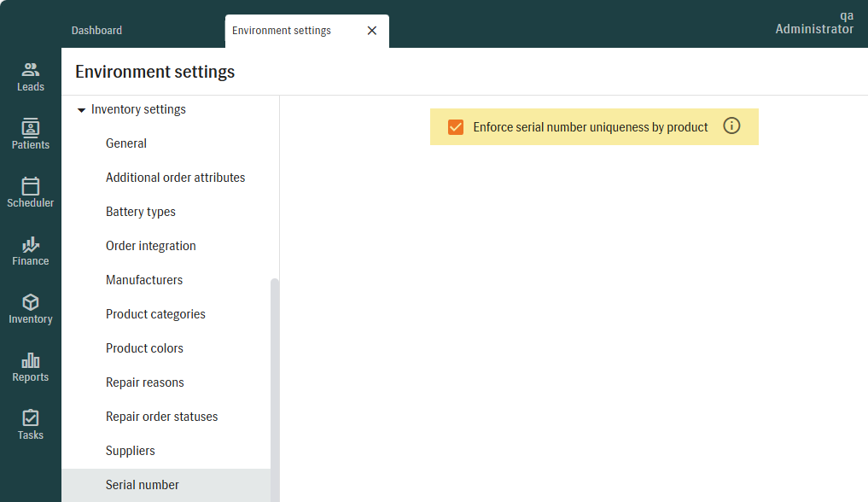The height and width of the screenshot is (502, 868).
Task: Click the settings tree vertical scrollbar
Action: point(275,384)
